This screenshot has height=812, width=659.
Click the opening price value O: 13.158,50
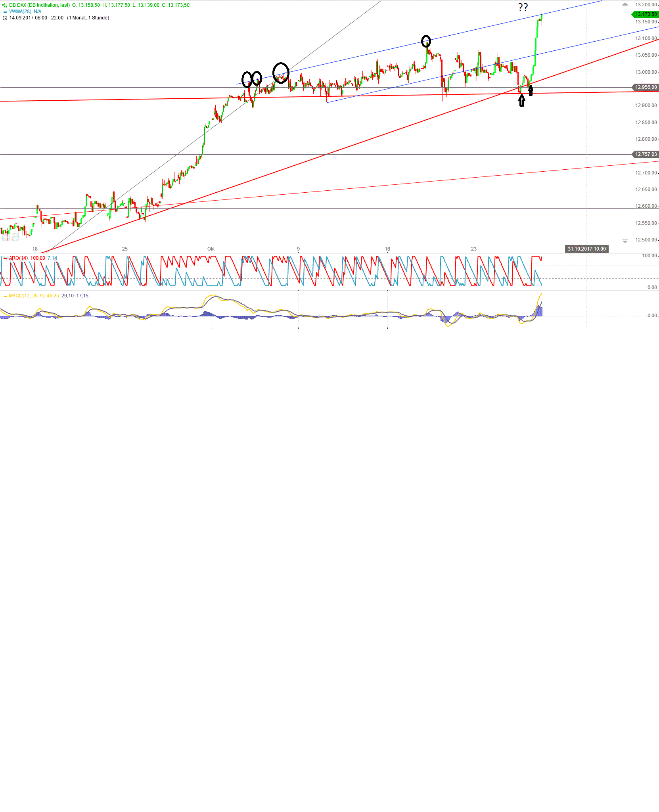[x=86, y=5]
